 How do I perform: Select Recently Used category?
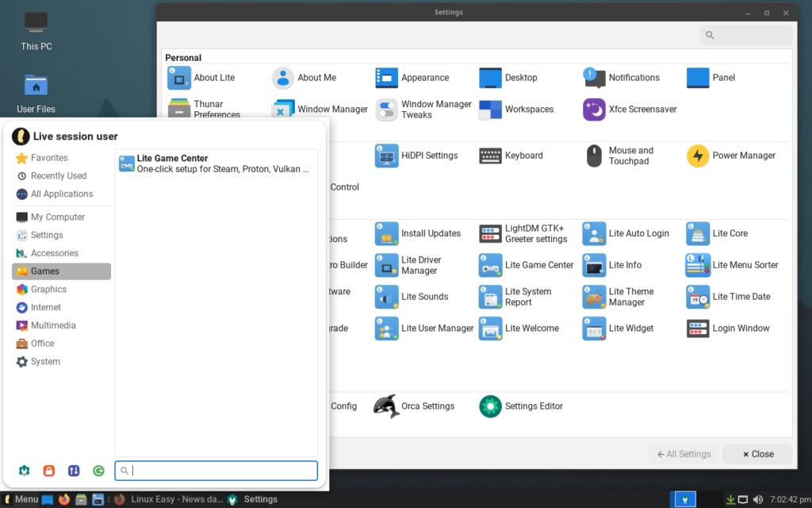tap(61, 175)
